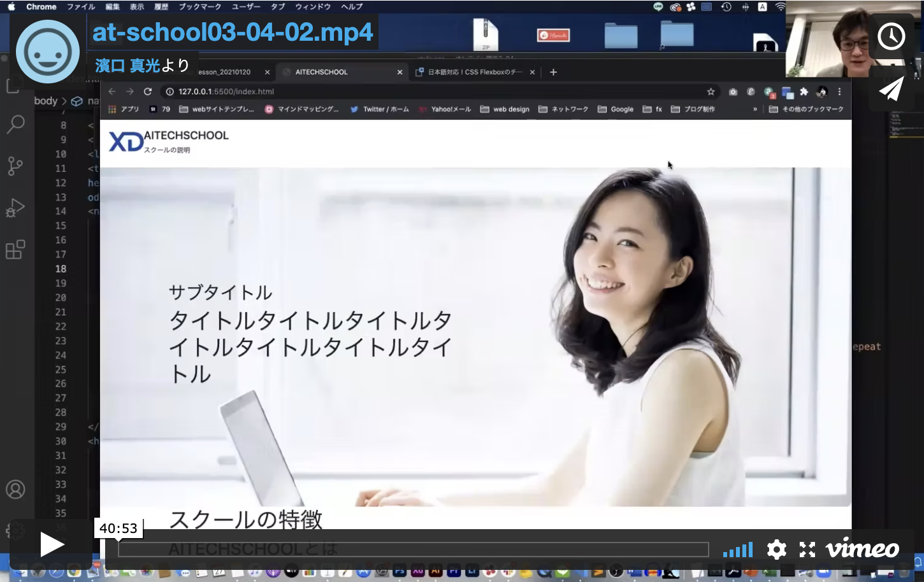Adjust the Vimeo volume bars
This screenshot has width=924, height=582.
[738, 550]
